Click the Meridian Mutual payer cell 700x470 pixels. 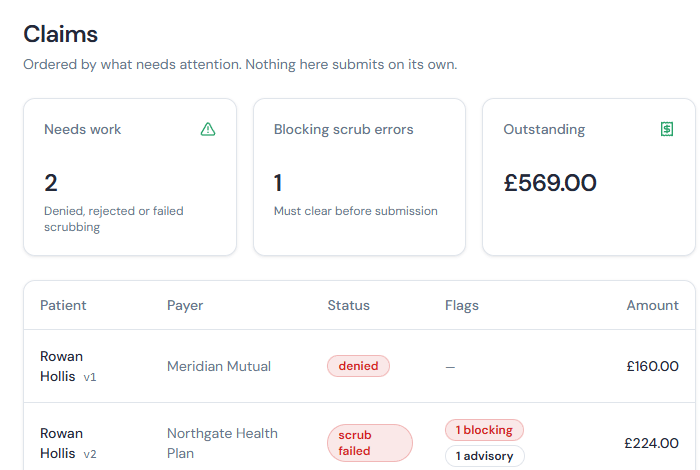(219, 366)
